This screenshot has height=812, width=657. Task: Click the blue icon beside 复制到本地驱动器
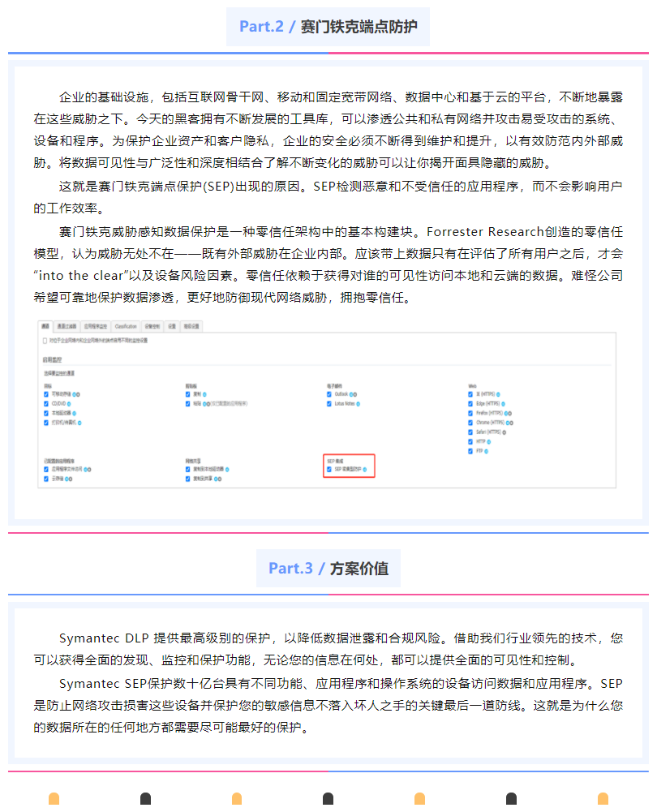coord(227,470)
